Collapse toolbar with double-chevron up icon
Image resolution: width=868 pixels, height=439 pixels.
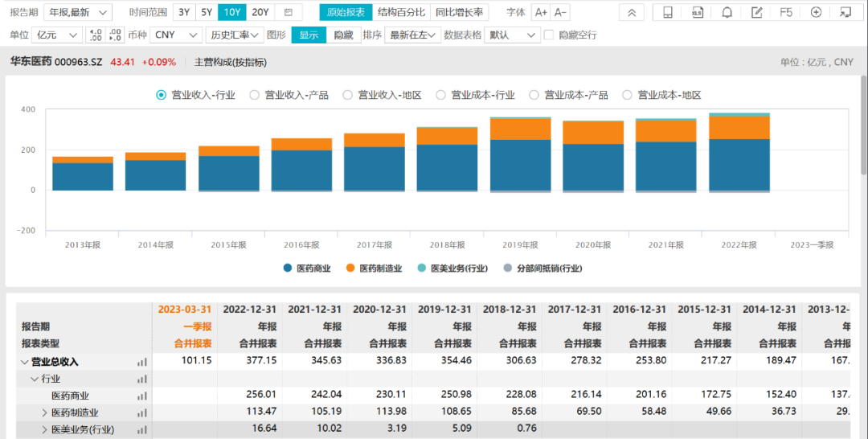coord(631,12)
